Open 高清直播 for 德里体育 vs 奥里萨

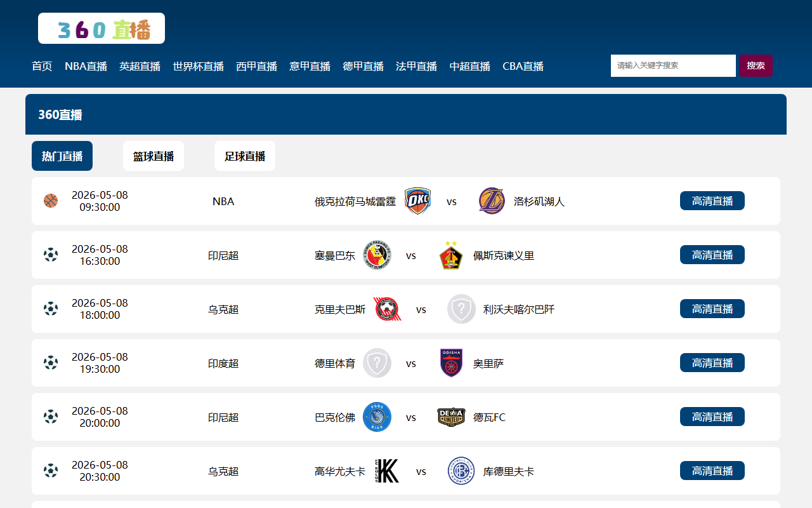click(712, 363)
